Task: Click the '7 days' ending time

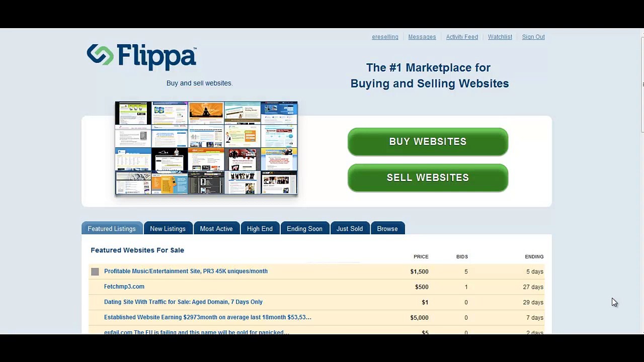Action: 535,318
